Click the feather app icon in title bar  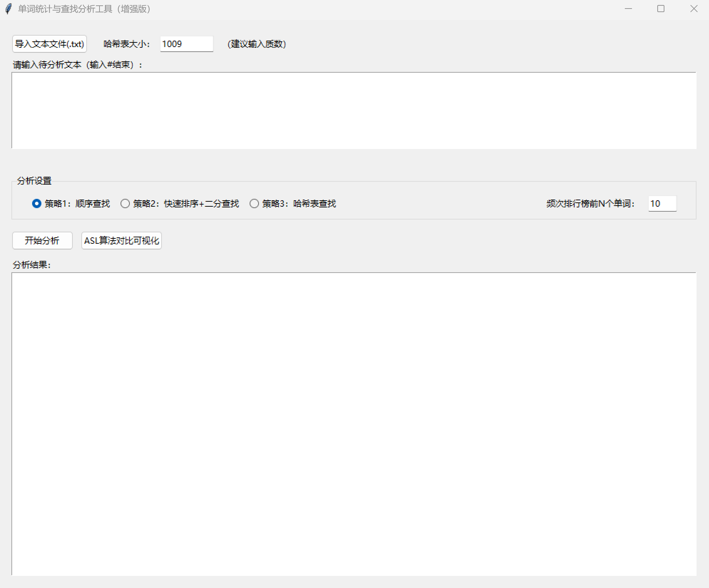9,9
